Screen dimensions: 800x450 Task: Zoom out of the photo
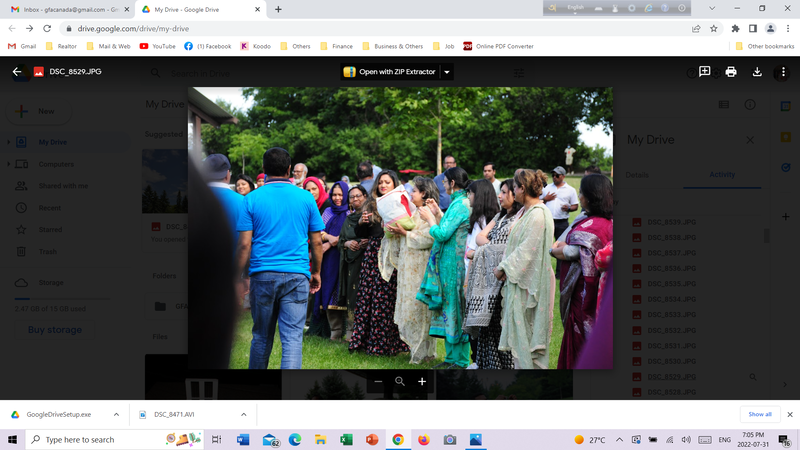tap(378, 382)
